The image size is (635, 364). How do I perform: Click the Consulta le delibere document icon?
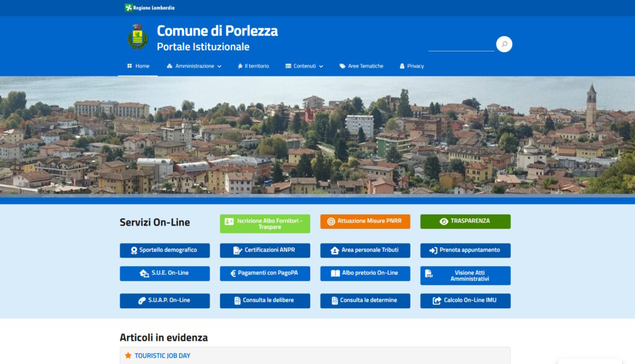point(238,301)
